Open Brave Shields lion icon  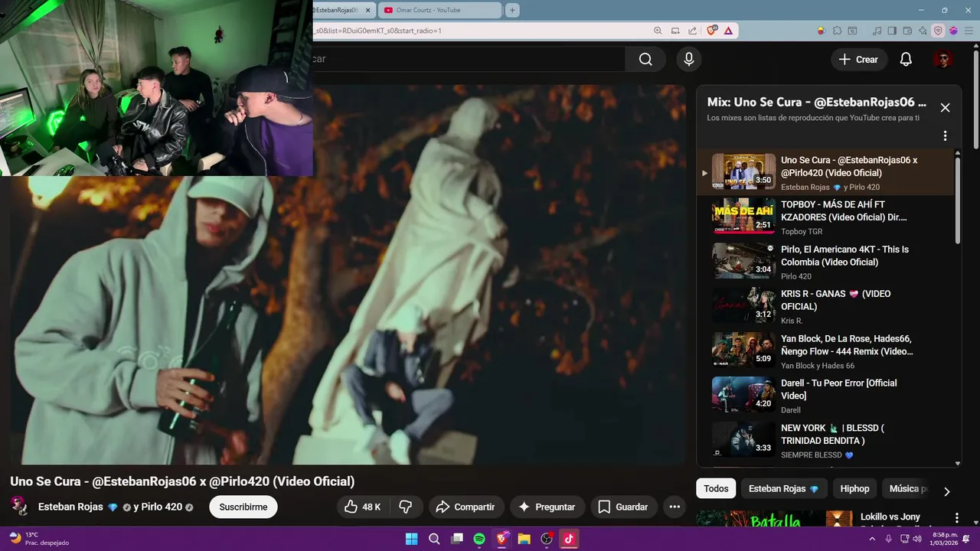tap(712, 31)
